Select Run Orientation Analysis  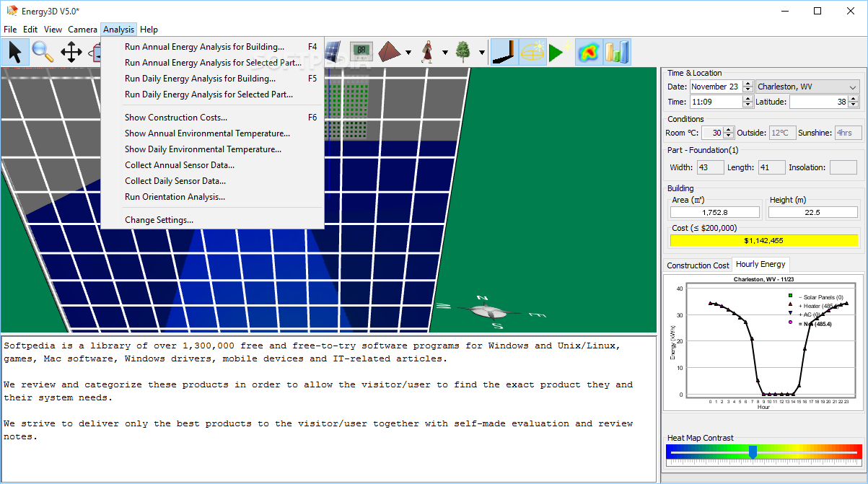[212, 197]
